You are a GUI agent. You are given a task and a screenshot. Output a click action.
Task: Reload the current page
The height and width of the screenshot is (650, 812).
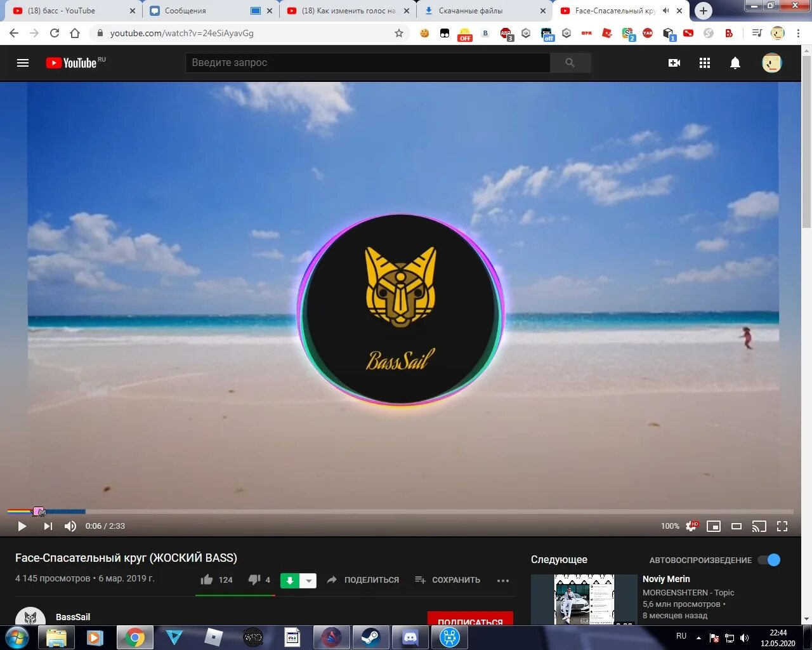click(x=55, y=33)
